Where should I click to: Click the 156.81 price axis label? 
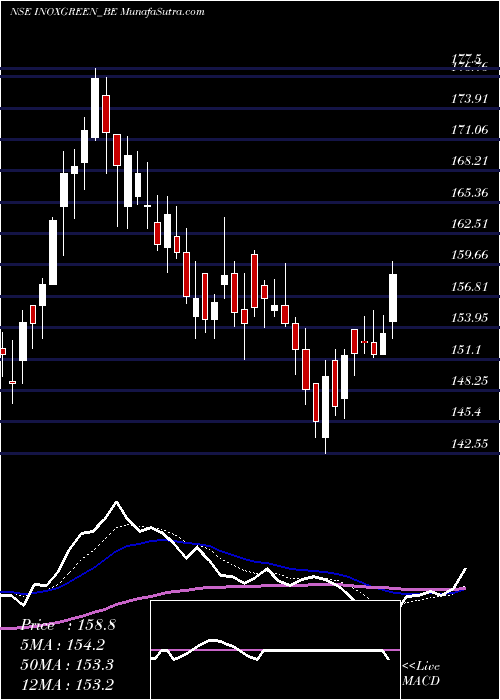pyautogui.click(x=470, y=286)
